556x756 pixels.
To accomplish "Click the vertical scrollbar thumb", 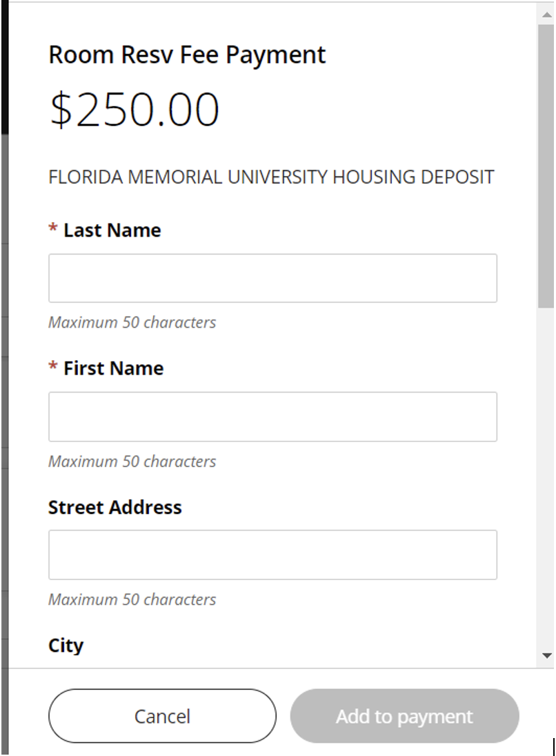I will pos(546,166).
